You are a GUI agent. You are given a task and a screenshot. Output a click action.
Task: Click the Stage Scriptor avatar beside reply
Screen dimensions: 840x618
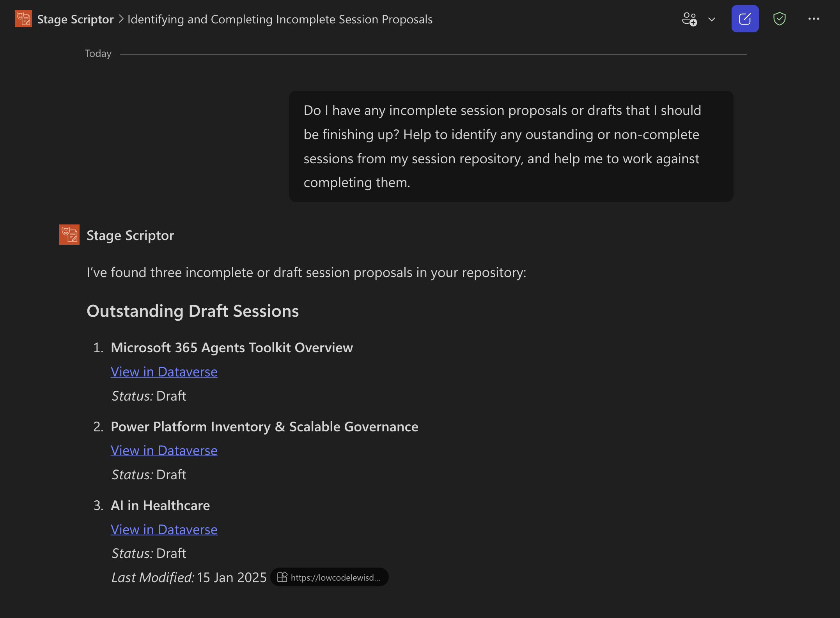pyautogui.click(x=69, y=235)
